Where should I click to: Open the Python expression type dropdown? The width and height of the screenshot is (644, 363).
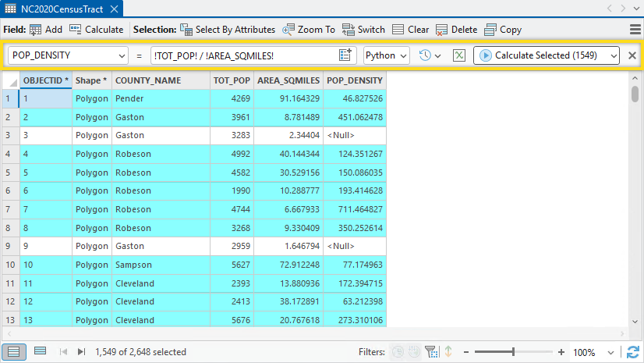point(387,55)
